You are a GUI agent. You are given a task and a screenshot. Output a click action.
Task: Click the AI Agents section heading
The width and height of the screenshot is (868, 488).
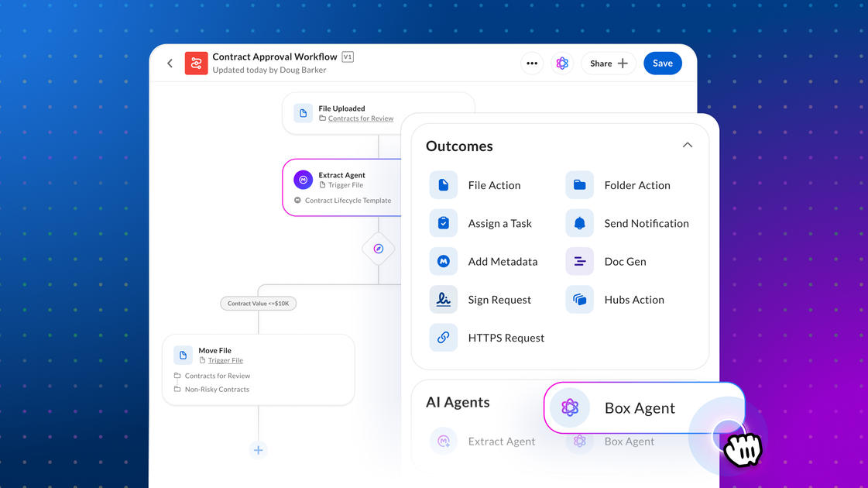[458, 402]
